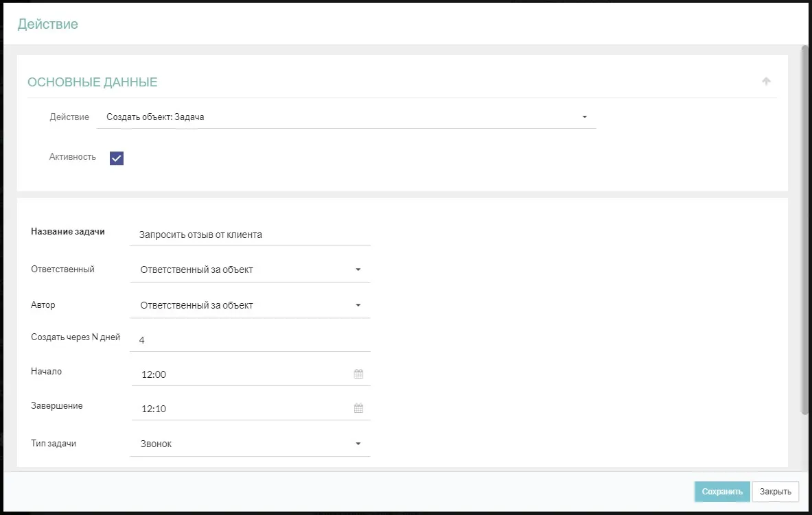Open the calendar icon in the Начало field
The width and height of the screenshot is (812, 515).
click(358, 374)
